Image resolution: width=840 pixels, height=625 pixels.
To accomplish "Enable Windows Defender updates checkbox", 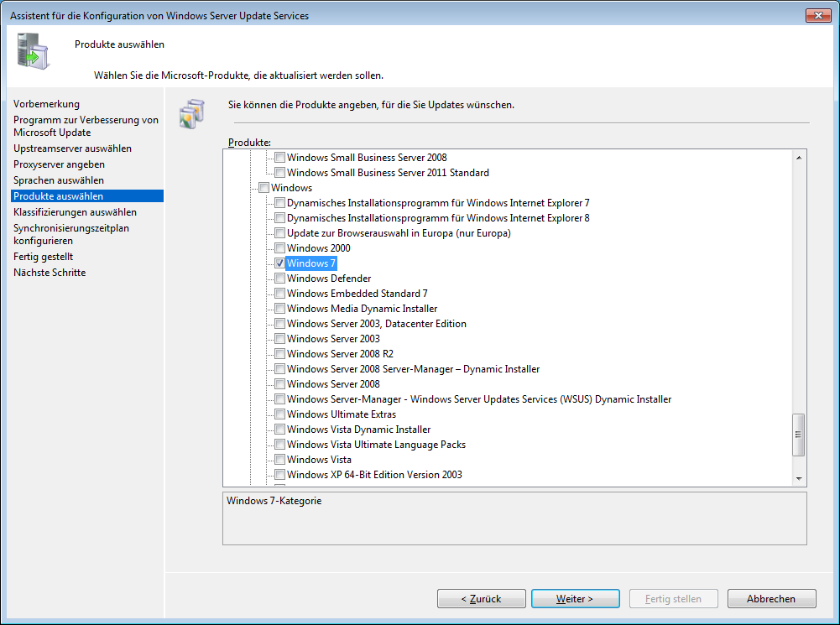I will click(279, 279).
